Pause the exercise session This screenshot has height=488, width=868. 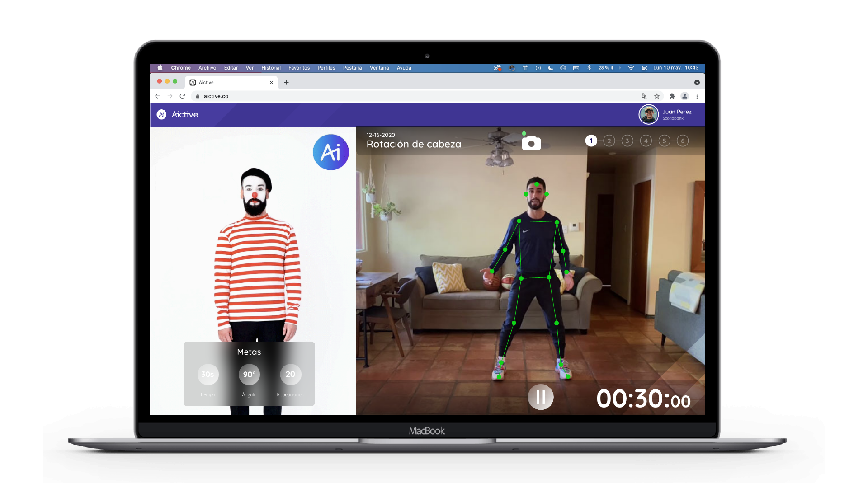(x=541, y=397)
